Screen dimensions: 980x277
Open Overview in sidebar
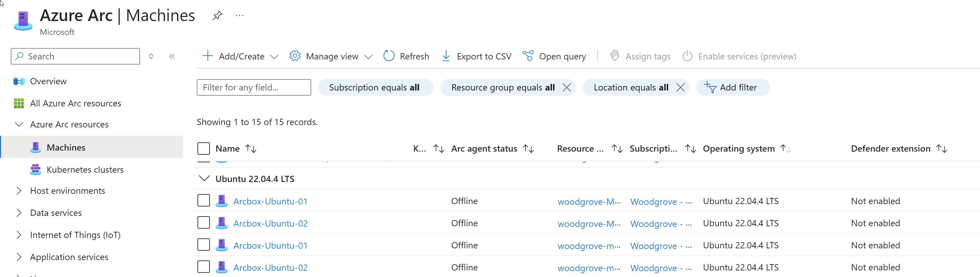pyautogui.click(x=48, y=81)
